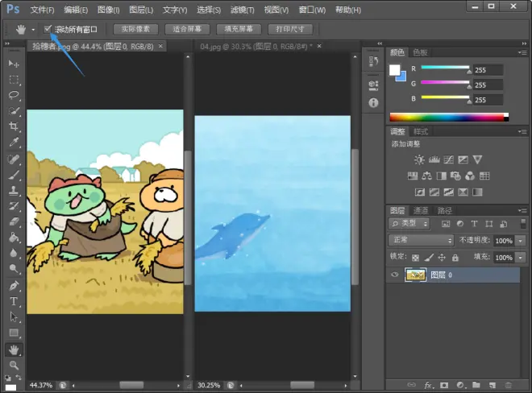The image size is (532, 393).
Task: Toggle lock image pixels brush icon
Action: 429,258
